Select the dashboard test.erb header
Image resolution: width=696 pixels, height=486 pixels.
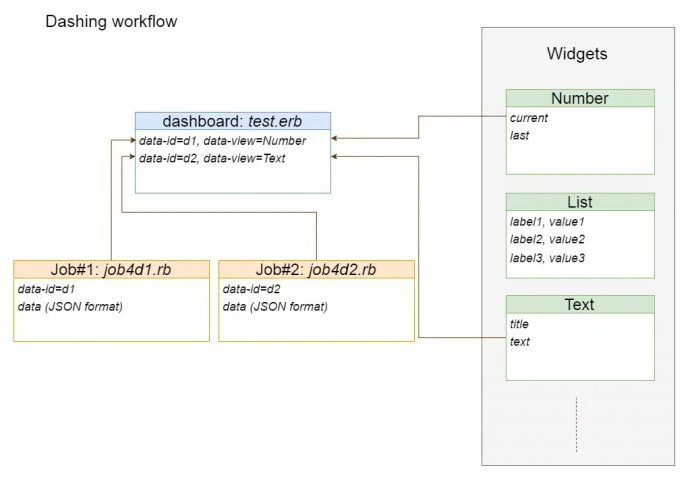pos(233,121)
